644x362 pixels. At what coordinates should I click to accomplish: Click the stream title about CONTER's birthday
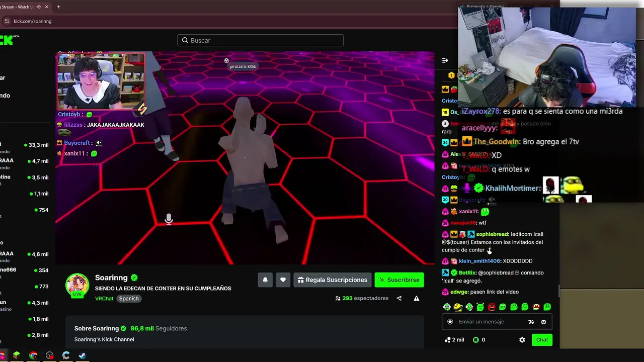point(163,289)
